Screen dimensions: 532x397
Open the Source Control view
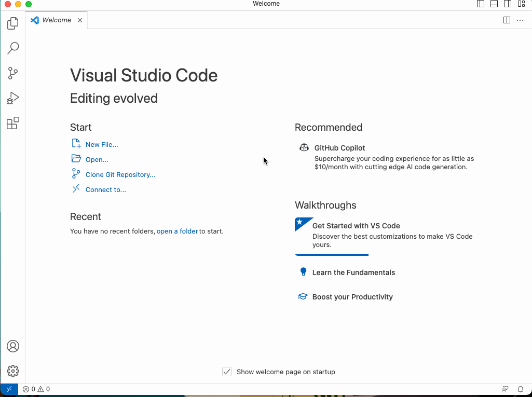pyautogui.click(x=13, y=73)
